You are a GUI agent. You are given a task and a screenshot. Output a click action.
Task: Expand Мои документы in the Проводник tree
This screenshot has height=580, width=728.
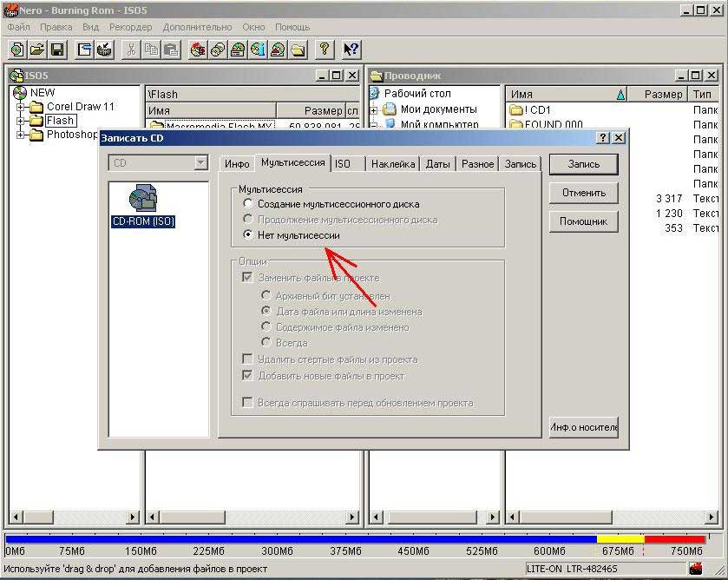pos(374,110)
